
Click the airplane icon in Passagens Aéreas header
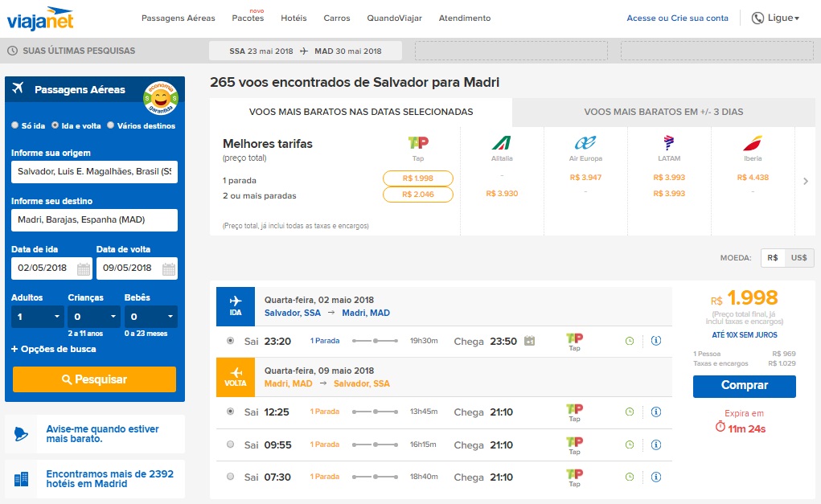18,88
